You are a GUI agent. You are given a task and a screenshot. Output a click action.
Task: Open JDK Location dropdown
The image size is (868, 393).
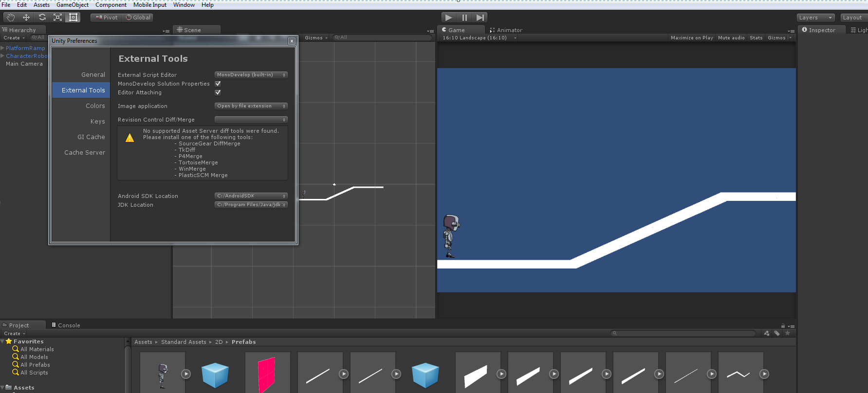(x=251, y=205)
